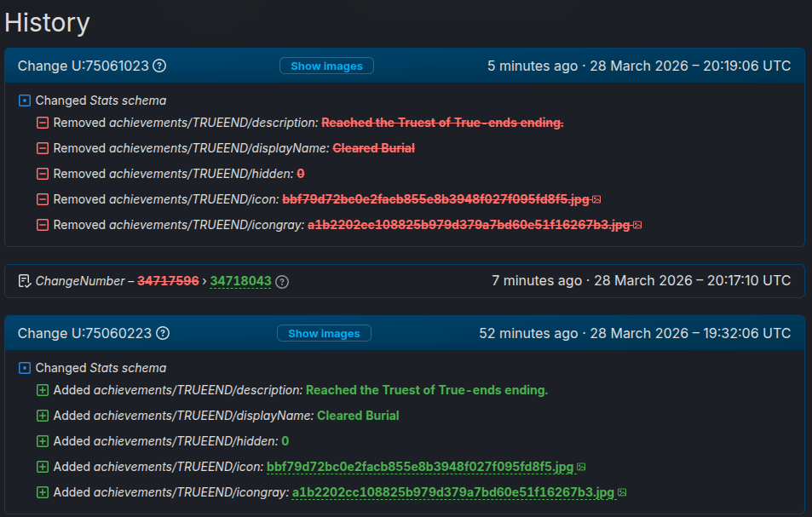Click old changenumber 34717596

(x=168, y=281)
